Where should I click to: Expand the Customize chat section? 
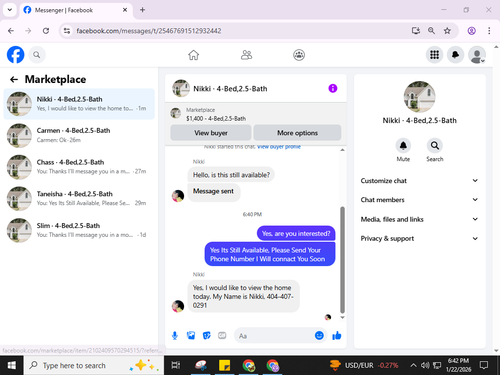[x=419, y=181]
